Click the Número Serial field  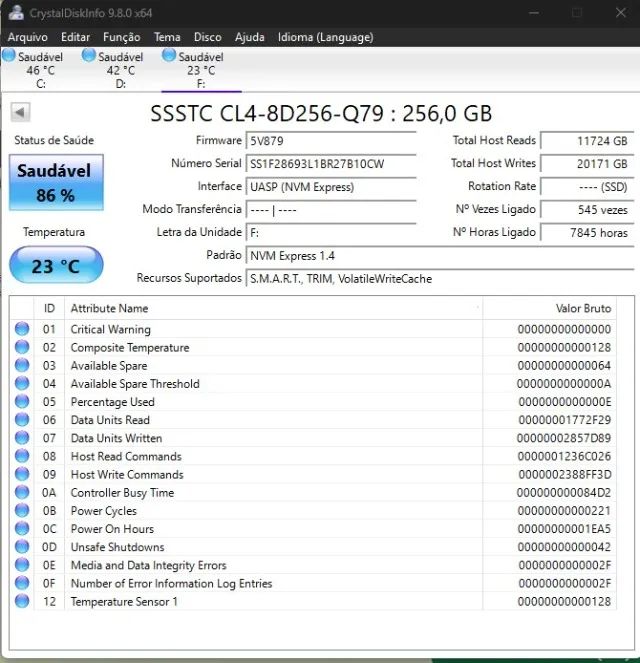331,164
